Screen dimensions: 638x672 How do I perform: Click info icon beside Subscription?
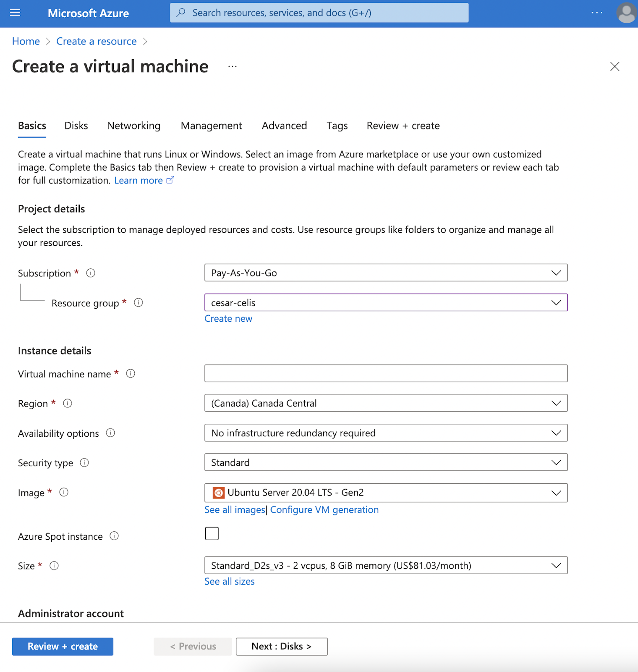pyautogui.click(x=91, y=273)
